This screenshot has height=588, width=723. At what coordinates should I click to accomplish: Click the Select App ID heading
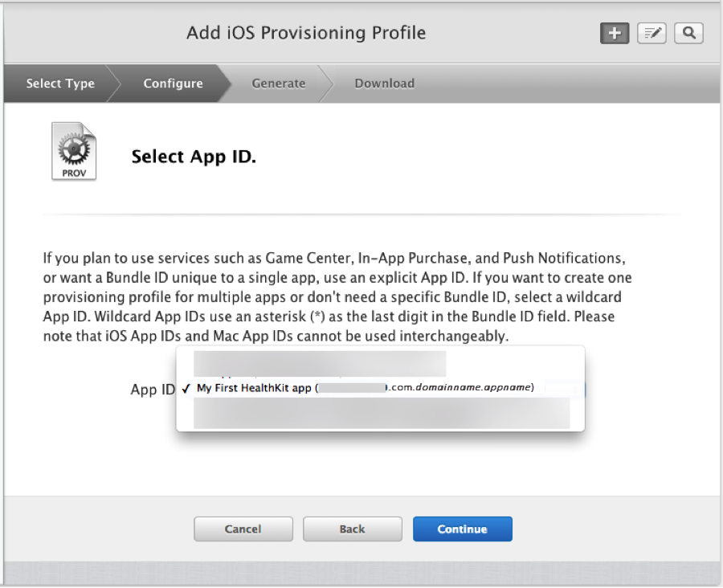(x=194, y=156)
